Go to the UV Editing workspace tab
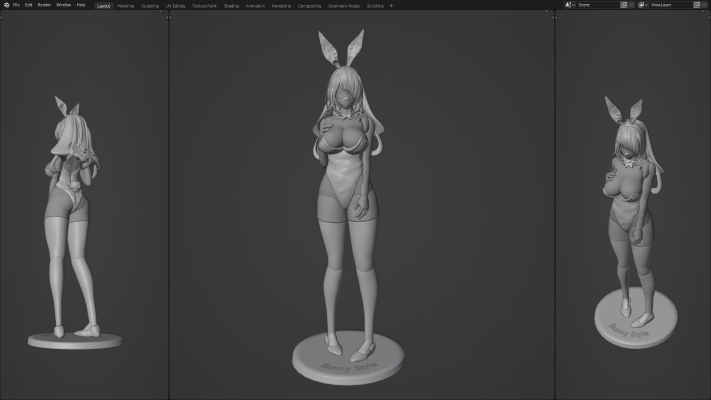 tap(177, 5)
